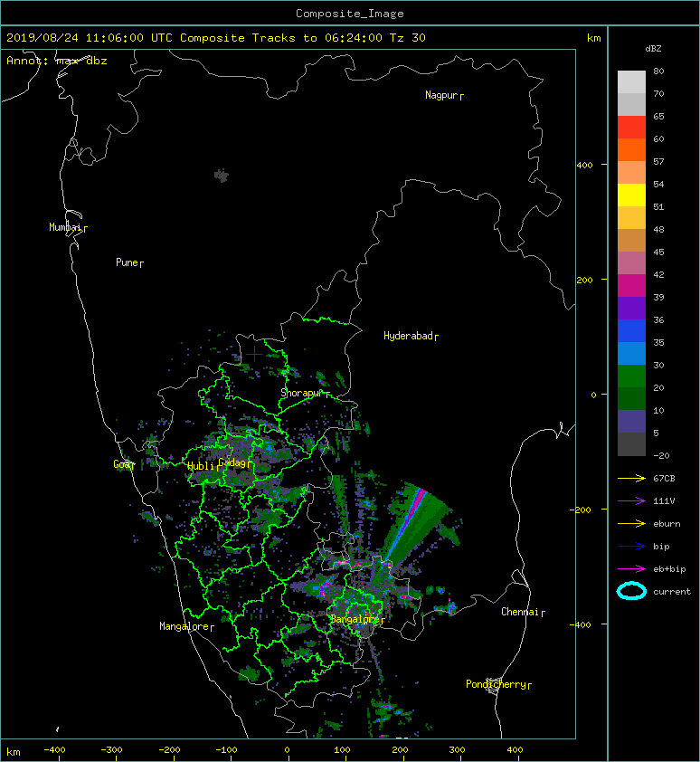
Task: Click the 0 tick on the bottom axis
Action: [287, 750]
